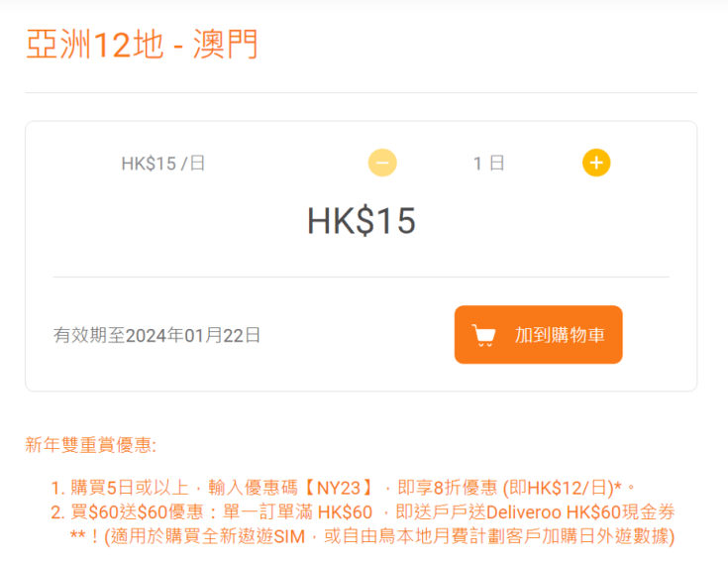The width and height of the screenshot is (728, 564).
Task: Click the shopping cart icon
Action: 483,335
